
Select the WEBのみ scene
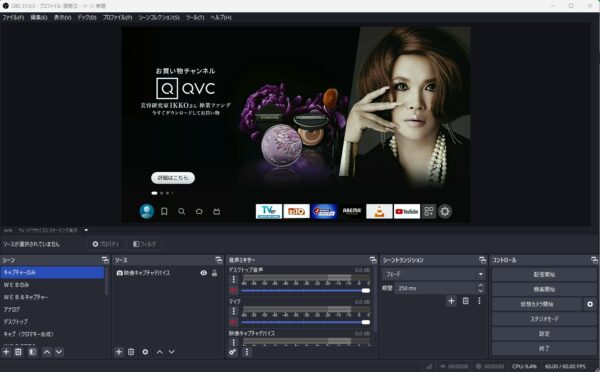click(52, 285)
